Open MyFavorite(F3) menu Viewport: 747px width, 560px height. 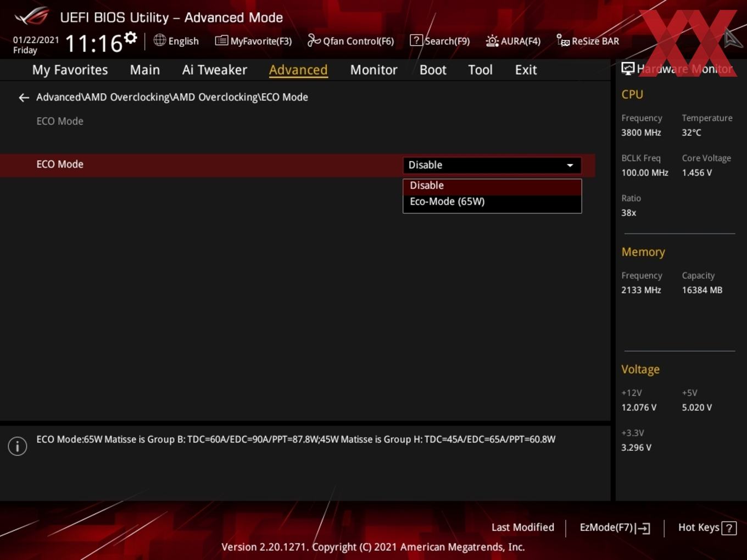coord(254,41)
